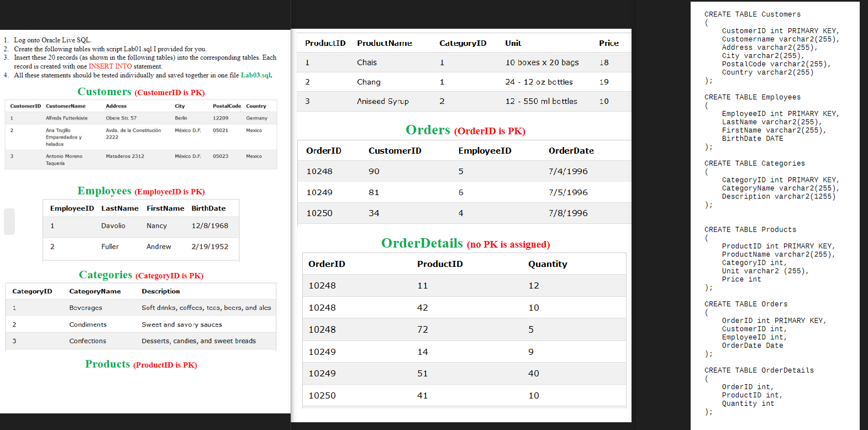This screenshot has width=868, height=430.
Task: Click the "Fuller" last name cell
Action: [110, 247]
